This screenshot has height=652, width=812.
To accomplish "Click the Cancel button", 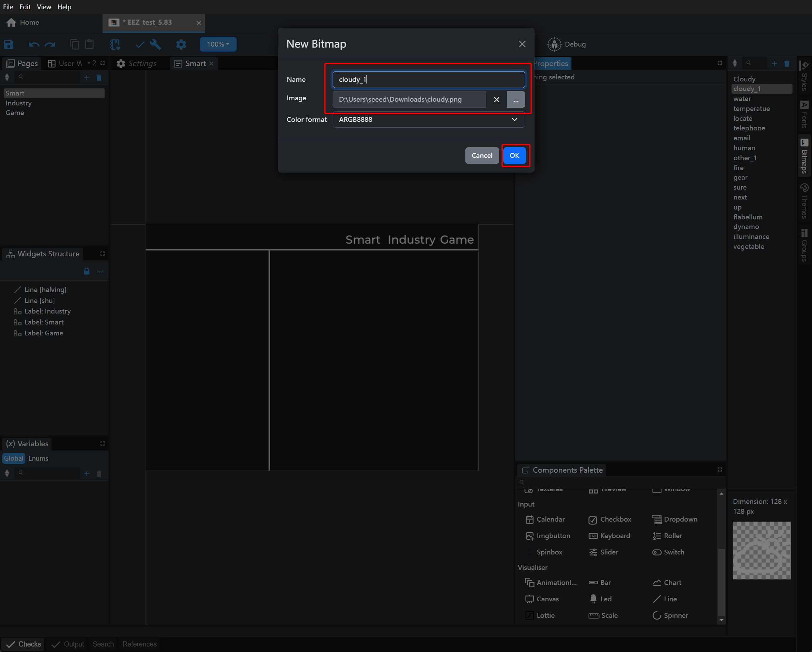I will coord(482,155).
